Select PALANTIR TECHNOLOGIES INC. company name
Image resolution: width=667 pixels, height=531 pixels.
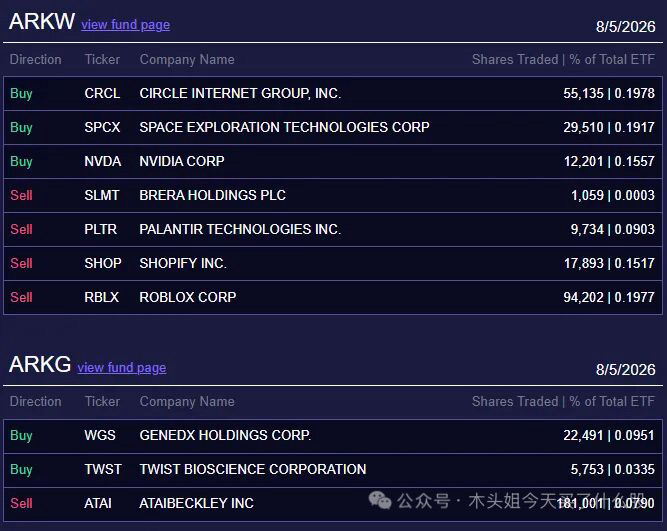[x=240, y=229]
